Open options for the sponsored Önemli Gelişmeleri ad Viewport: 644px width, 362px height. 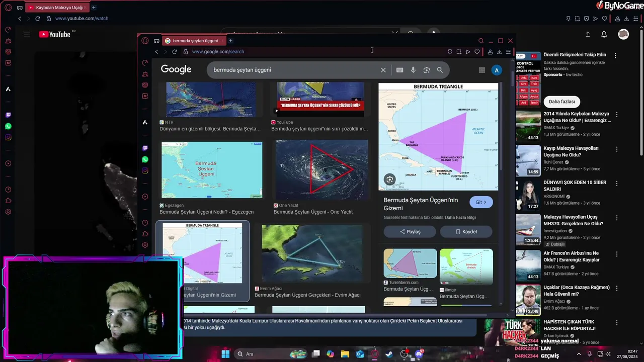click(615, 55)
